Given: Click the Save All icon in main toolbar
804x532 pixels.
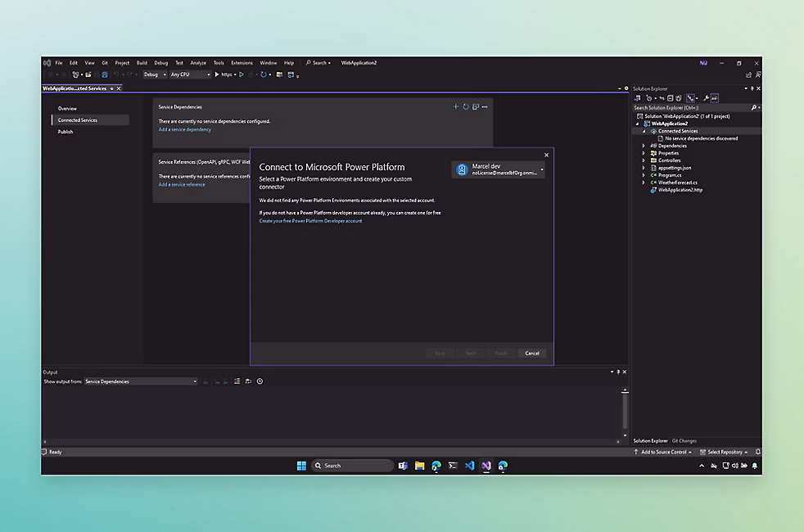Looking at the screenshot, I should coord(105,74).
